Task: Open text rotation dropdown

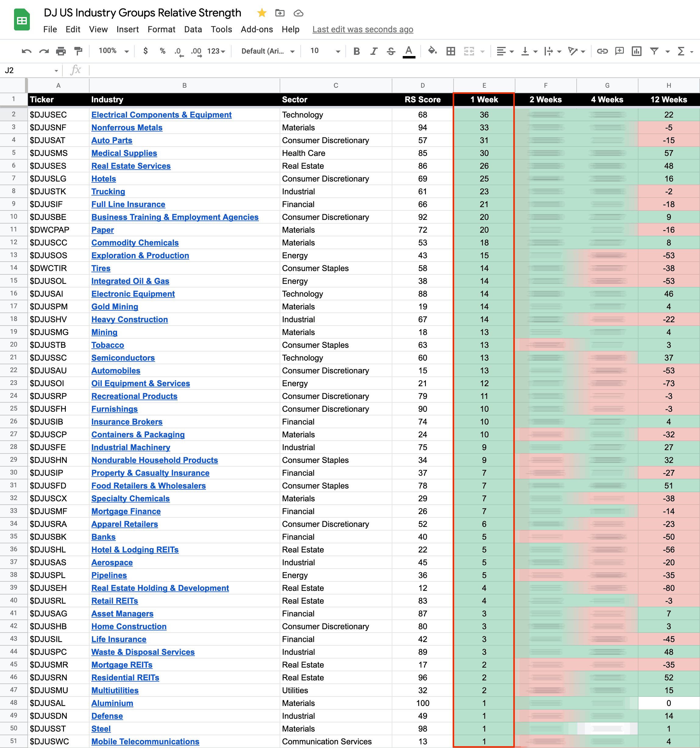Action: click(577, 51)
